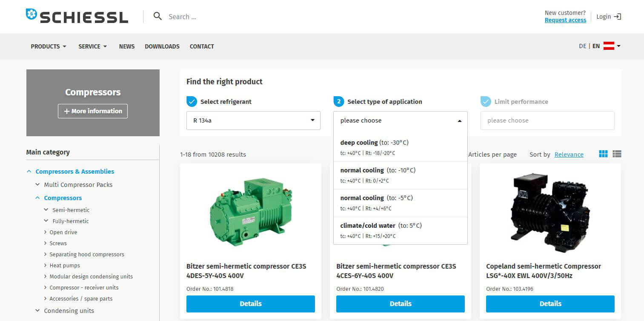
Task: Collapse the Semi-hermetic category
Action: (46, 210)
